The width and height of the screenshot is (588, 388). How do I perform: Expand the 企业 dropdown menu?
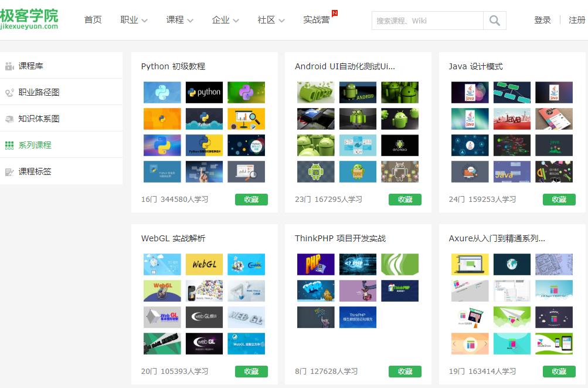click(225, 20)
